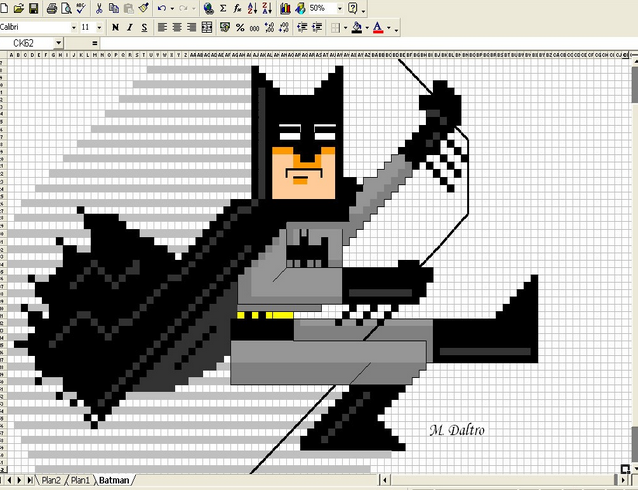Sort descending Z to A
The height and width of the screenshot is (490, 638).
[x=267, y=8]
